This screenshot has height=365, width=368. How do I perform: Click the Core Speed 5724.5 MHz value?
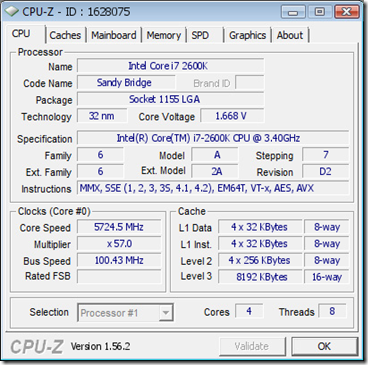tap(119, 227)
